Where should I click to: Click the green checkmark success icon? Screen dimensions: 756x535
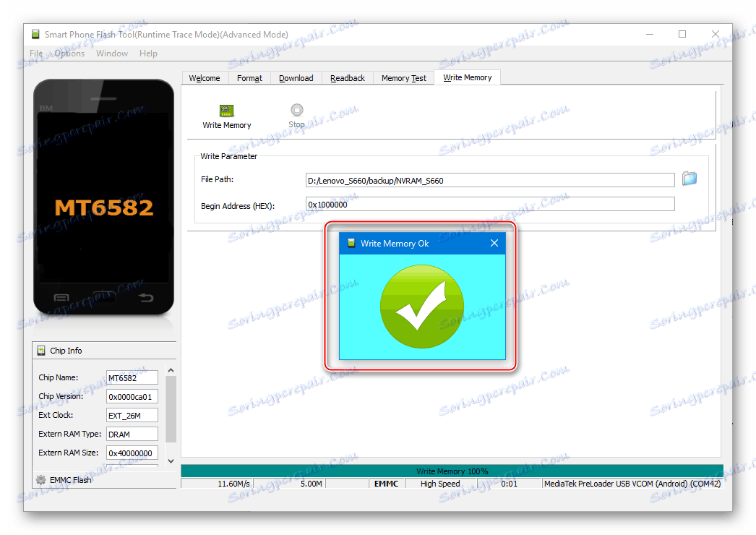click(x=421, y=307)
